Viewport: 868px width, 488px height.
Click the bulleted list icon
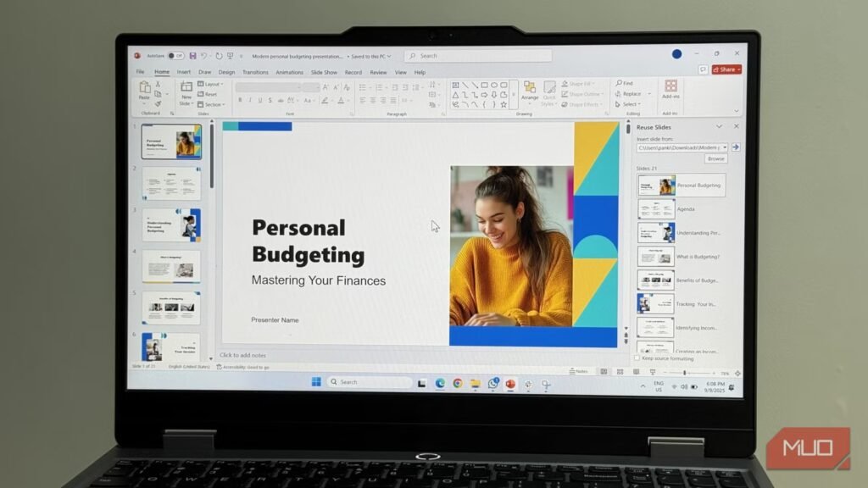363,87
